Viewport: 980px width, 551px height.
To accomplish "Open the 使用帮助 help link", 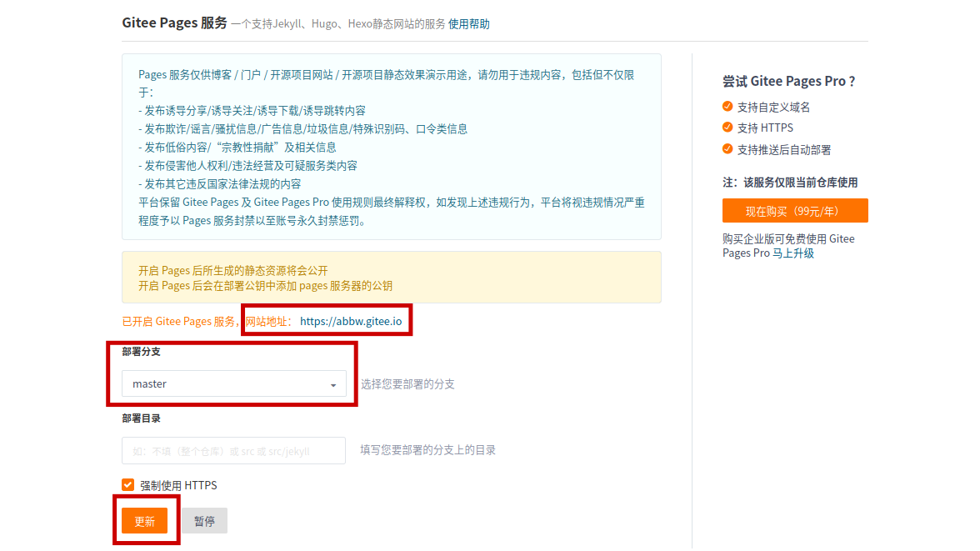I will [x=468, y=24].
